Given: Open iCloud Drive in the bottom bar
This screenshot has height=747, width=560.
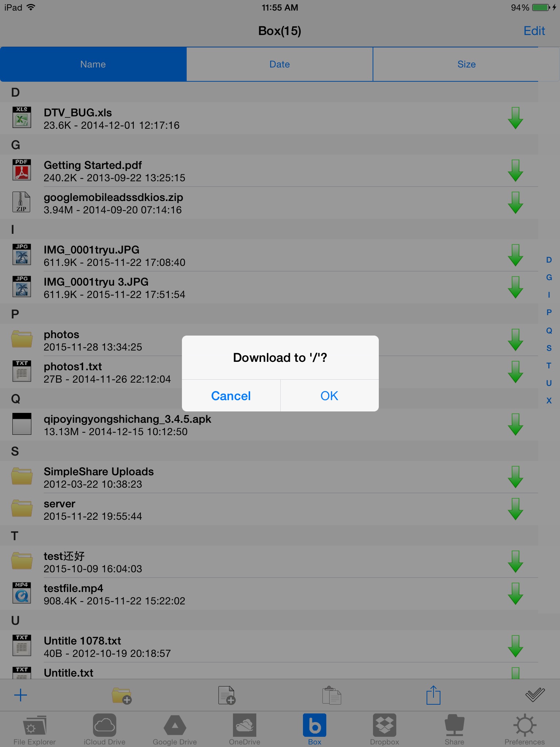Looking at the screenshot, I should point(104,729).
